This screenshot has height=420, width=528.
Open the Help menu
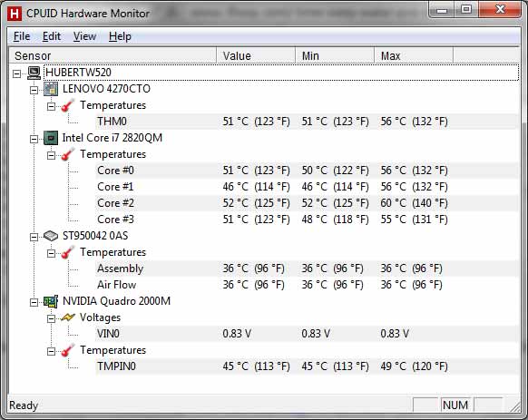click(x=120, y=36)
